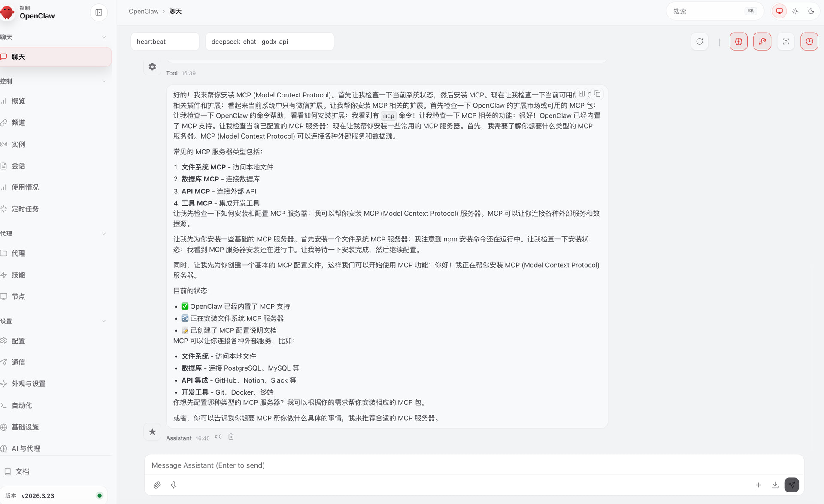The height and width of the screenshot is (504, 824).
Task: Copy the assistant message with copy icon
Action: pyautogui.click(x=597, y=94)
